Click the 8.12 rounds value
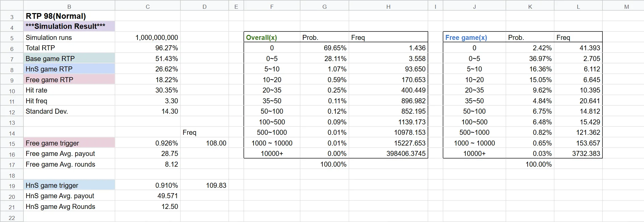 pos(148,164)
